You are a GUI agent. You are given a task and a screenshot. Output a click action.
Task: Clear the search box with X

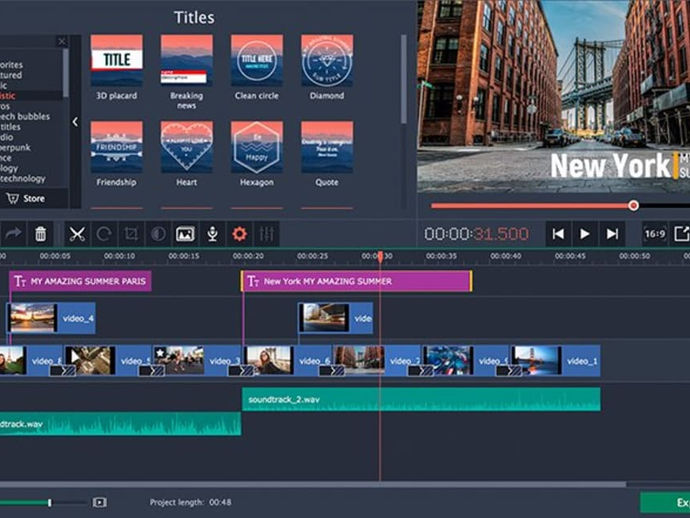pos(62,41)
